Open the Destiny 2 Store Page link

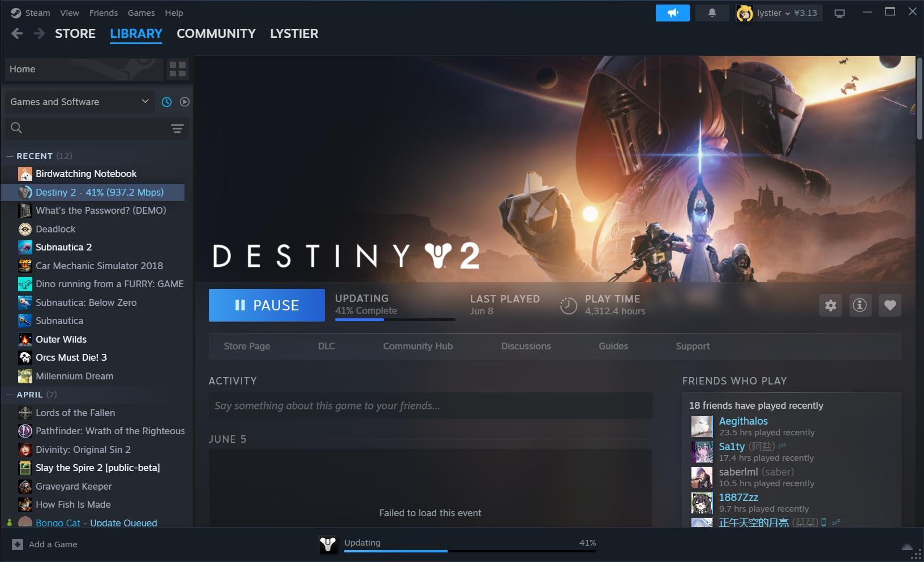pos(247,346)
